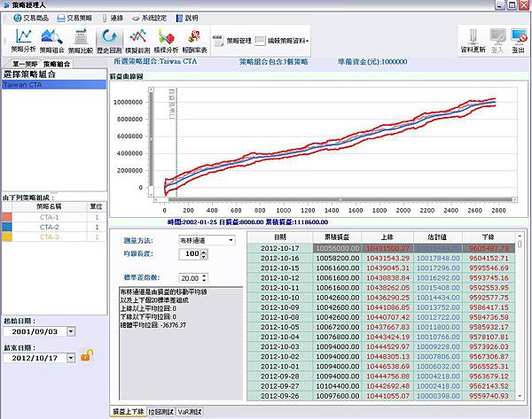
Task: Sort by the 日期 column header
Action: [280, 237]
